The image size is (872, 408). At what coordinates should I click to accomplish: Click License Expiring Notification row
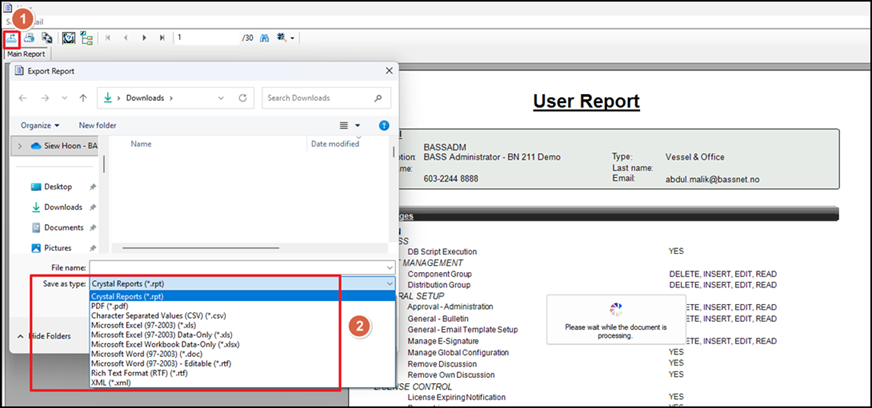point(457,397)
